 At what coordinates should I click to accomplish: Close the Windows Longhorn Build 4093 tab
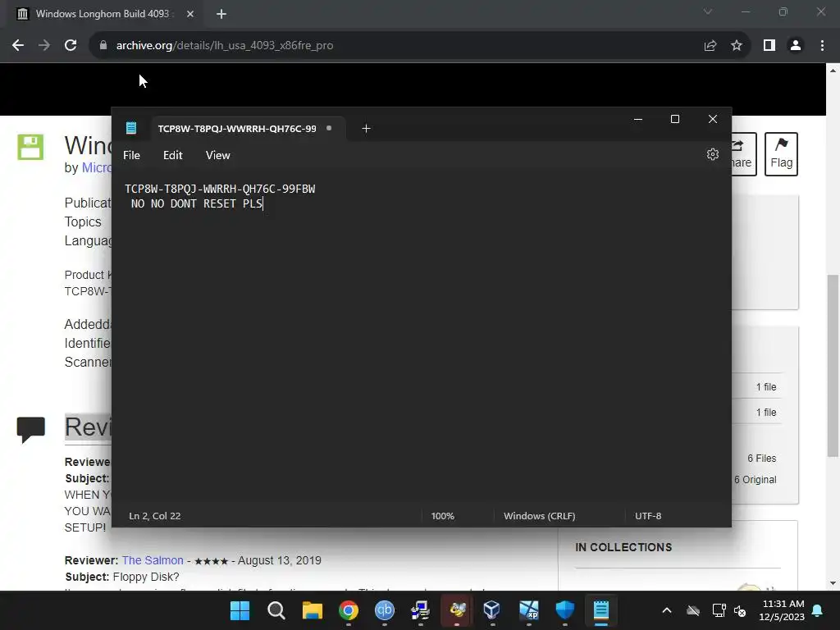click(190, 14)
